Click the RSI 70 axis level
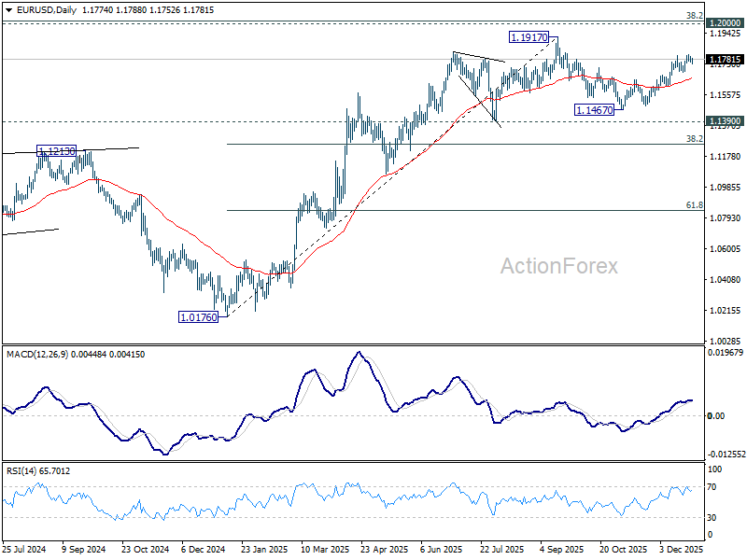This screenshot has height=560, width=747. 712,487
